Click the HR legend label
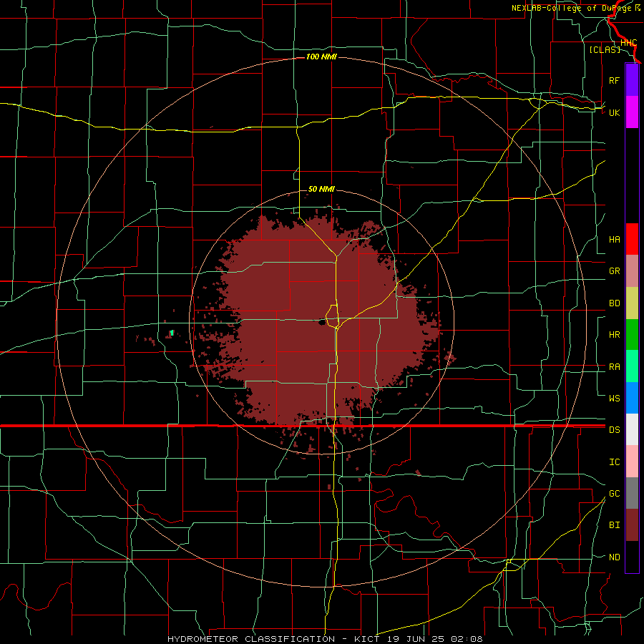Viewport: 644px width, 644px height. point(614,335)
